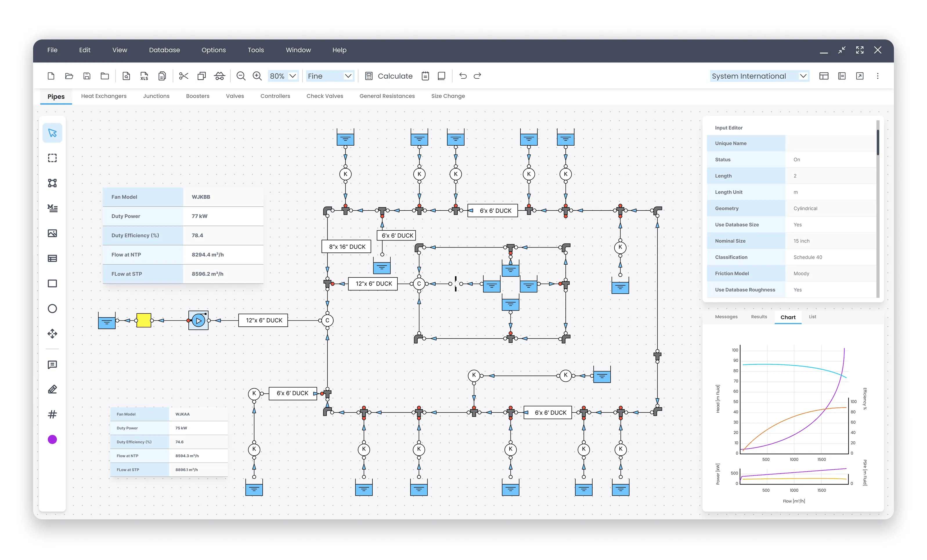This screenshot has height=560, width=927.
Task: Click the XLS export icon
Action: [x=144, y=76]
